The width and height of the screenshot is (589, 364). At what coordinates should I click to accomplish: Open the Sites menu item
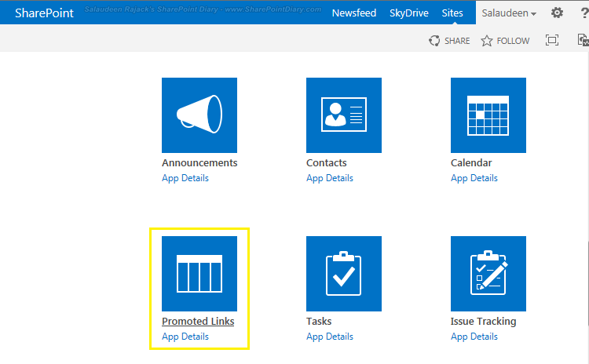coord(452,13)
